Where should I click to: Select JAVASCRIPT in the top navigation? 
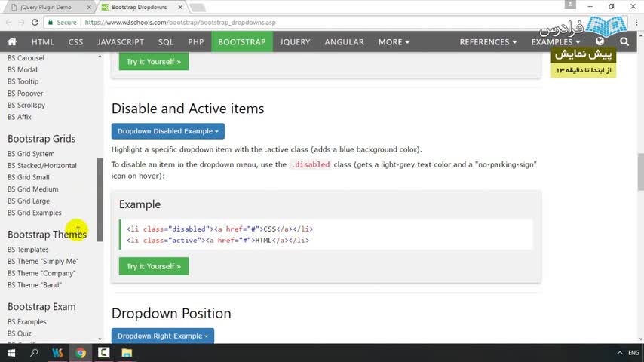tap(121, 42)
